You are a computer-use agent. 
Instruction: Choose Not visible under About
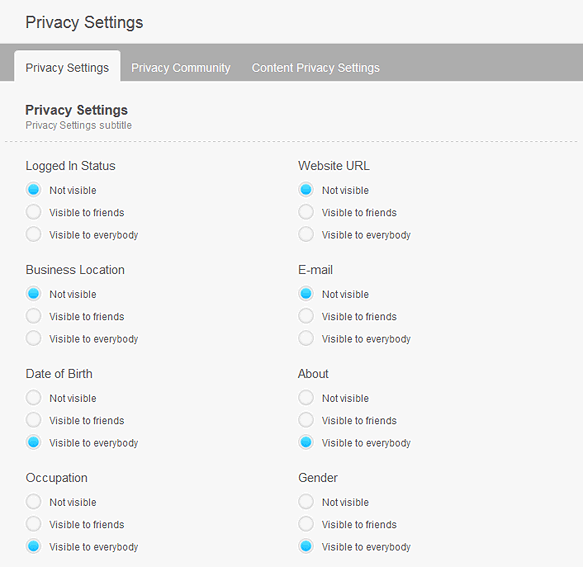[306, 398]
